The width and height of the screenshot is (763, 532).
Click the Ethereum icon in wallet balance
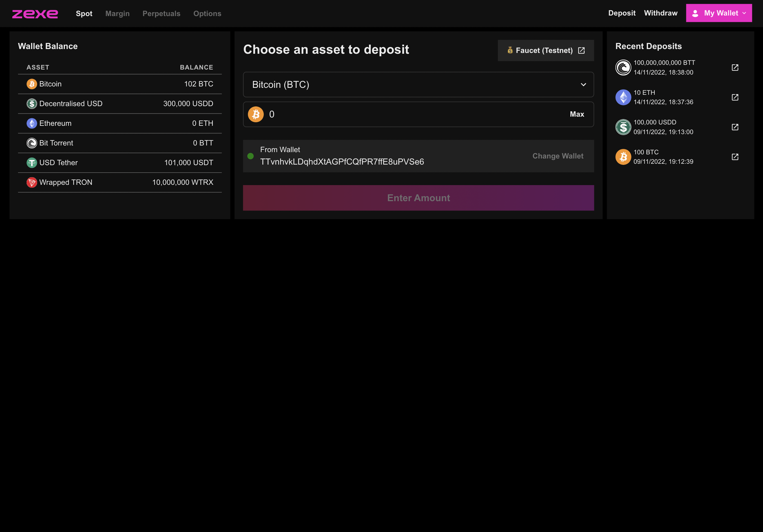pos(32,123)
